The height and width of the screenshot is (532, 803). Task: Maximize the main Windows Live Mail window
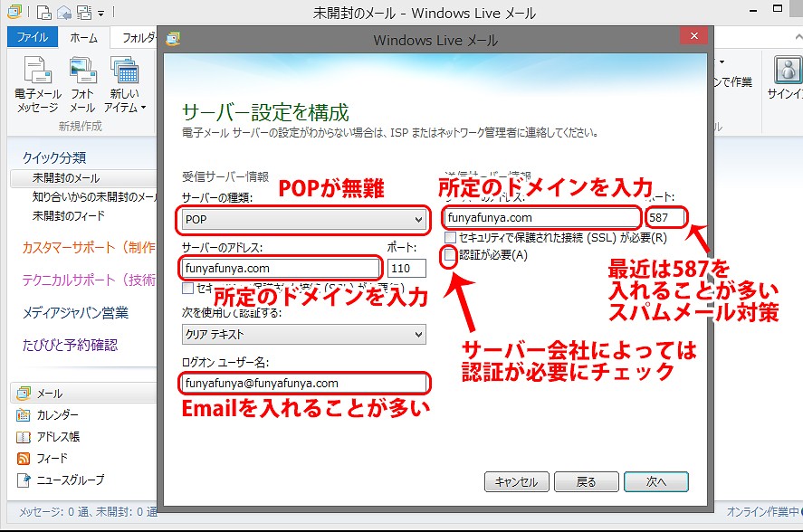click(778, 9)
